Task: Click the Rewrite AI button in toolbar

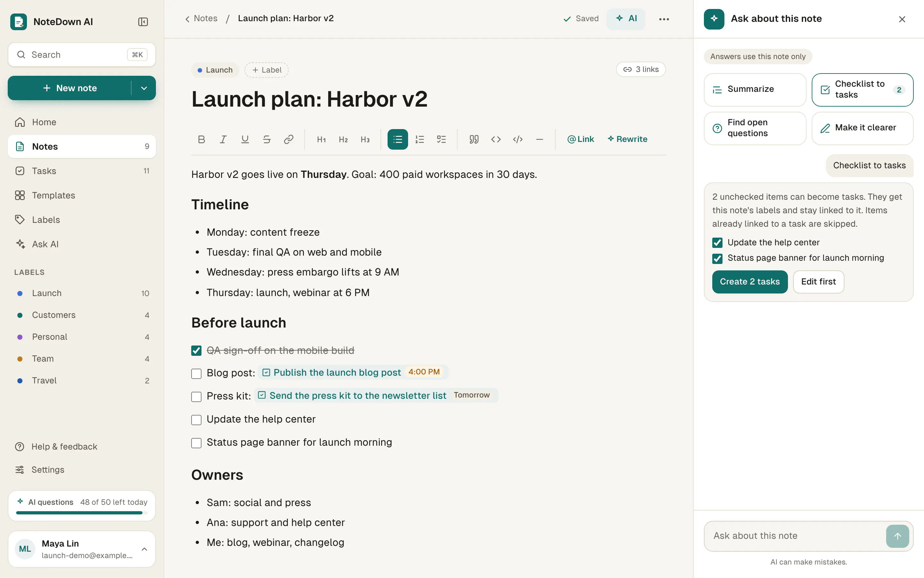Action: click(x=627, y=139)
